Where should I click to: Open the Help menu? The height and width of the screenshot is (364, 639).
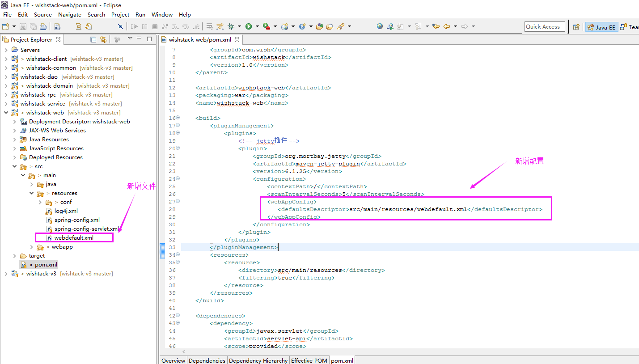pyautogui.click(x=185, y=14)
